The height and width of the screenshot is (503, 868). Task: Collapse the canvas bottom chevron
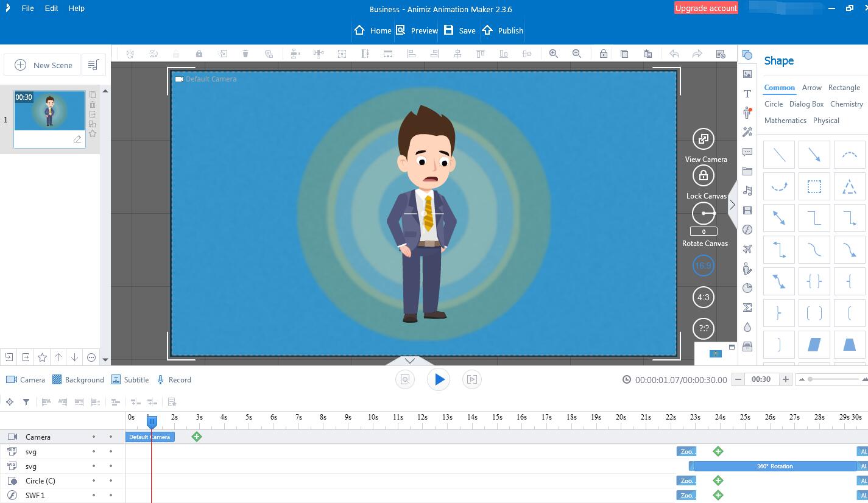click(x=410, y=361)
